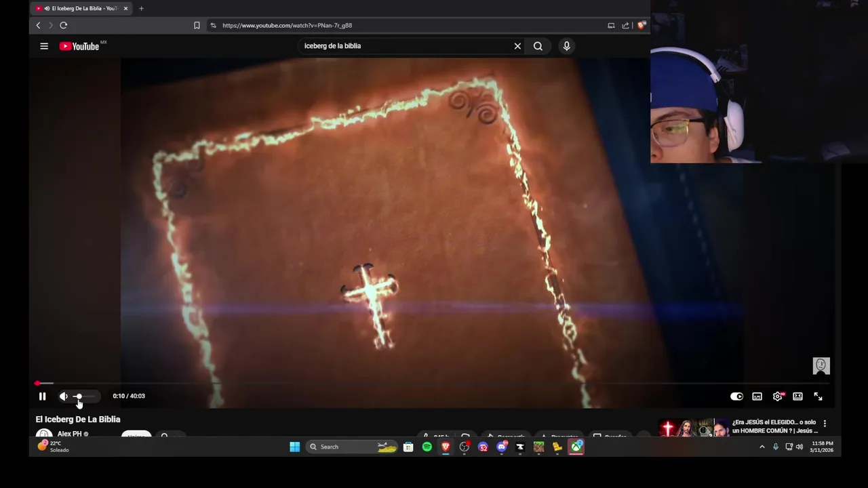Bookmark this page
Image resolution: width=868 pixels, height=488 pixels.
(x=197, y=25)
